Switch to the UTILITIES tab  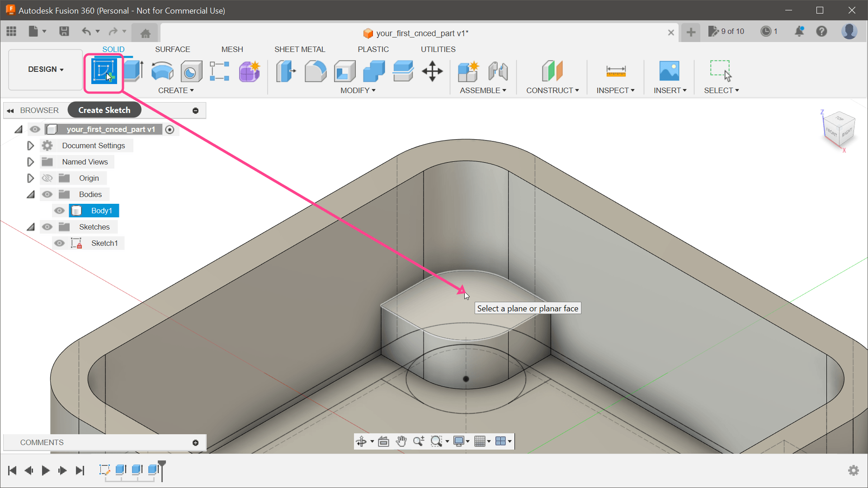coord(438,49)
